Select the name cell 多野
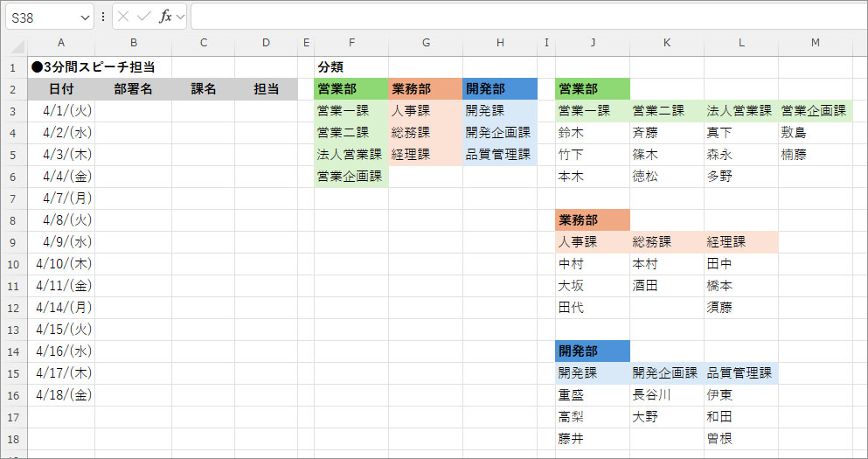 click(740, 177)
